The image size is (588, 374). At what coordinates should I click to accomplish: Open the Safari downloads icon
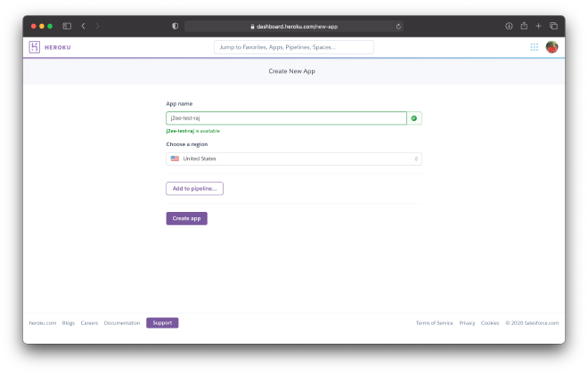click(509, 26)
